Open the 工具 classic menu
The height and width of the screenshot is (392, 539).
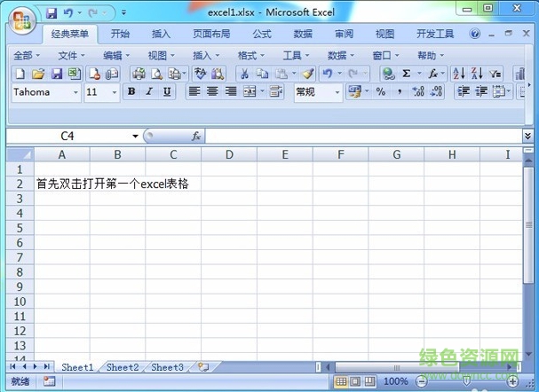tap(296, 56)
